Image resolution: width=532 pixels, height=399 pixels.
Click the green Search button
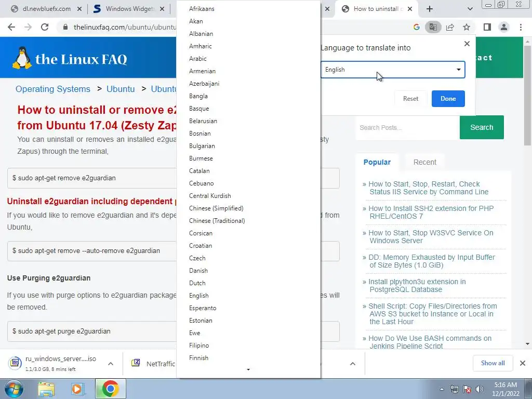coord(482,127)
